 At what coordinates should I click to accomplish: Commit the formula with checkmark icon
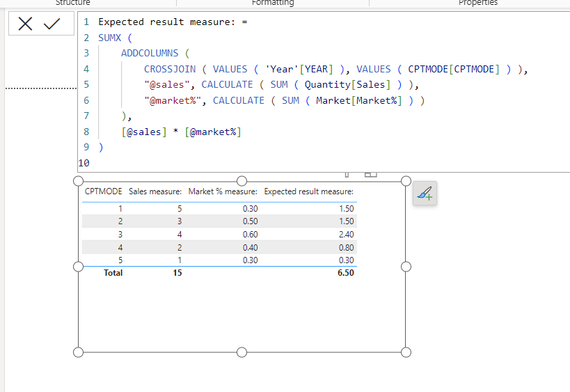(x=52, y=24)
